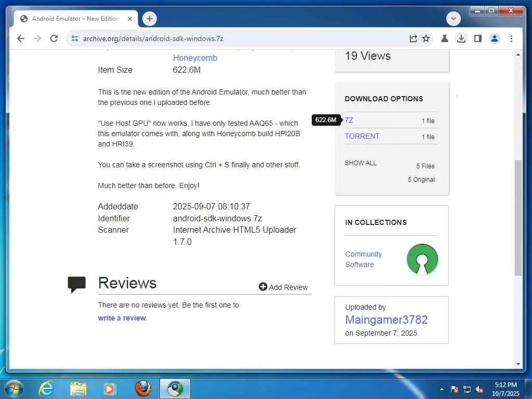Viewport: 532px width, 399px height.
Task: Toggle the side panel icon
Action: click(478, 38)
